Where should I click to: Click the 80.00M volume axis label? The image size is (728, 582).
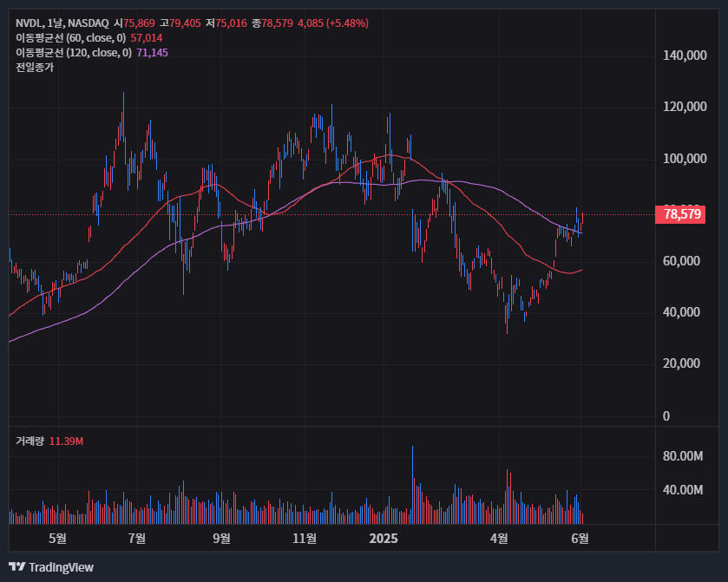pos(683,456)
